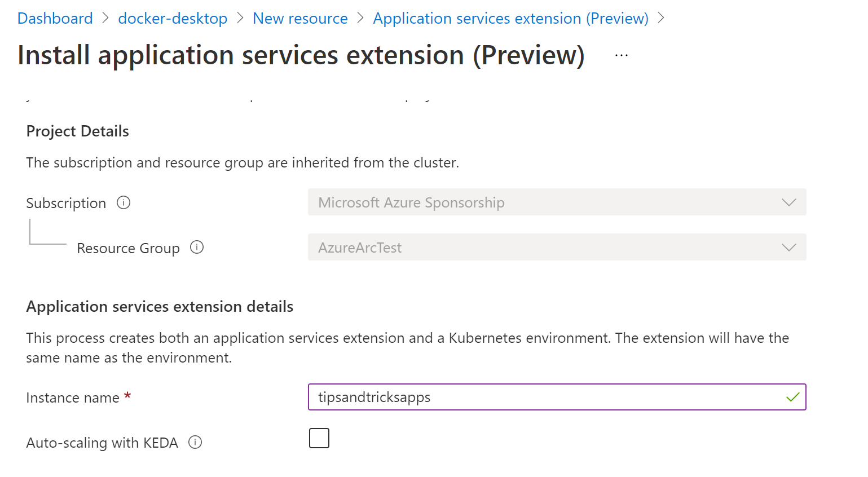Click the Subscription info icon
868x477 pixels.
click(124, 202)
